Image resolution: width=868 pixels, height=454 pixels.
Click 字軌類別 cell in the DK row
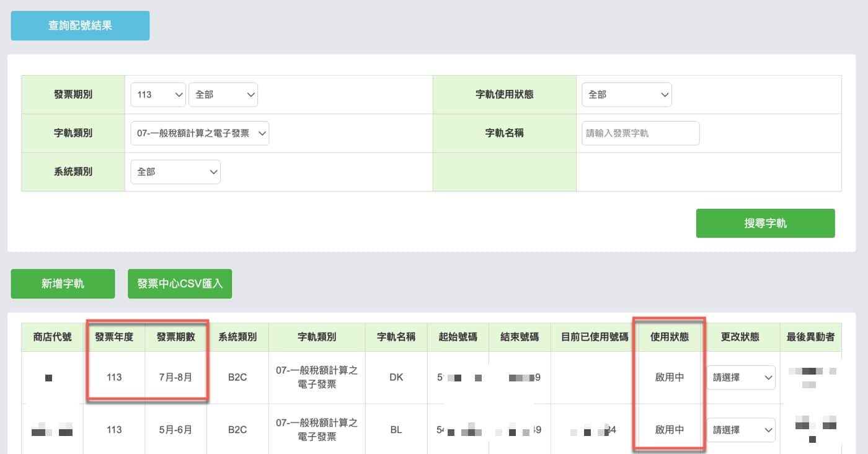[317, 377]
